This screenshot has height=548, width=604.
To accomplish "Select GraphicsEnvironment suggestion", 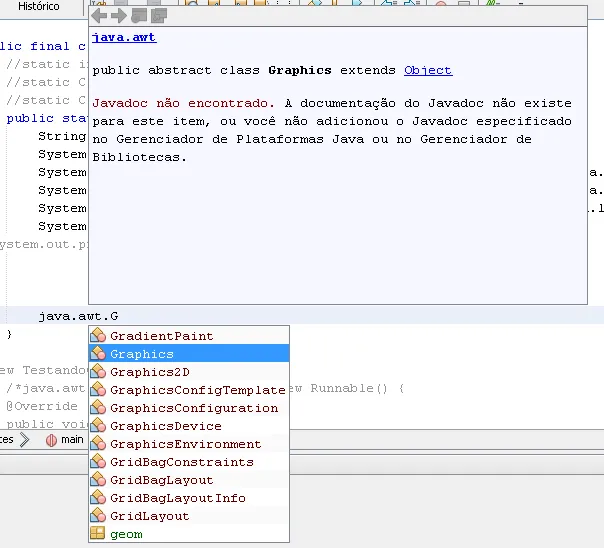I will [x=185, y=444].
